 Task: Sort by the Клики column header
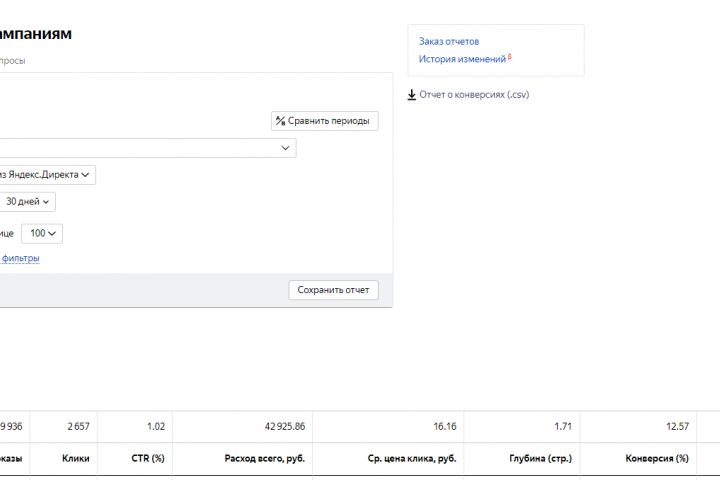77,458
